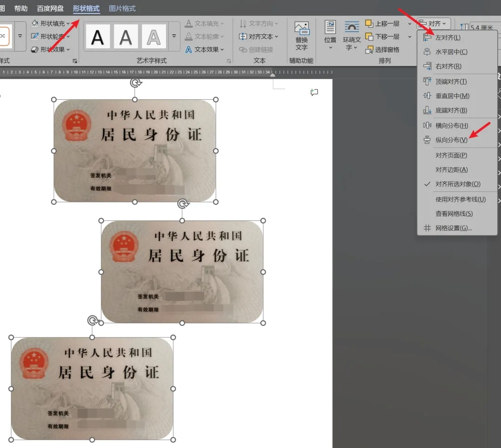Expand the WordArt styles gallery
Viewport: 501px width, 448px height.
[x=174, y=36]
